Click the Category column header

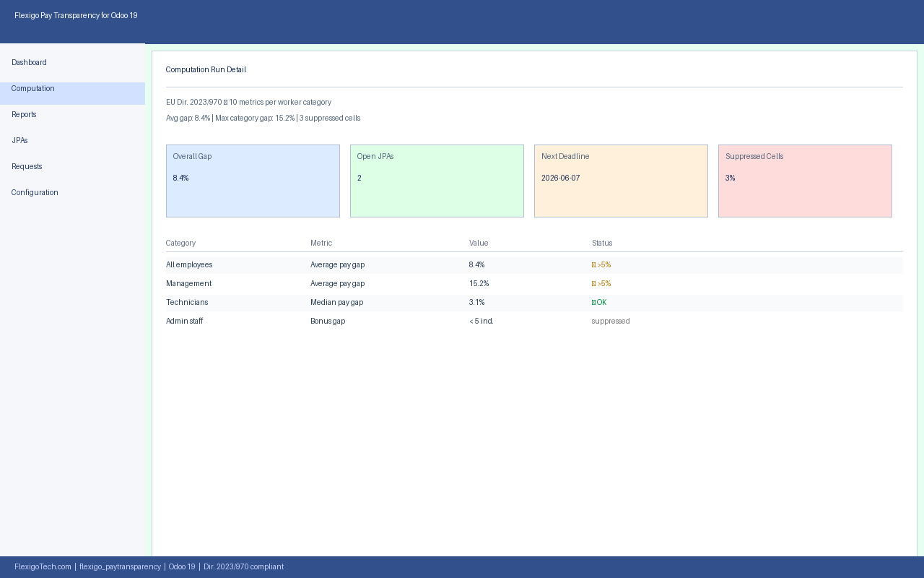point(180,243)
